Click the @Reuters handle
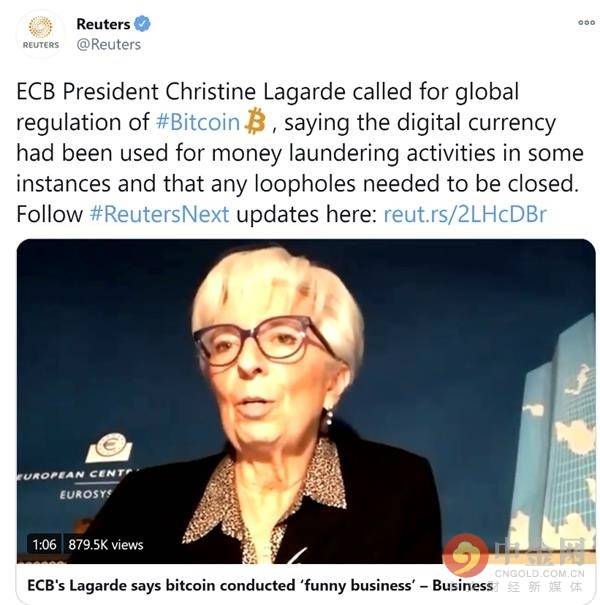This screenshot has width=600, height=605. pyautogui.click(x=108, y=45)
